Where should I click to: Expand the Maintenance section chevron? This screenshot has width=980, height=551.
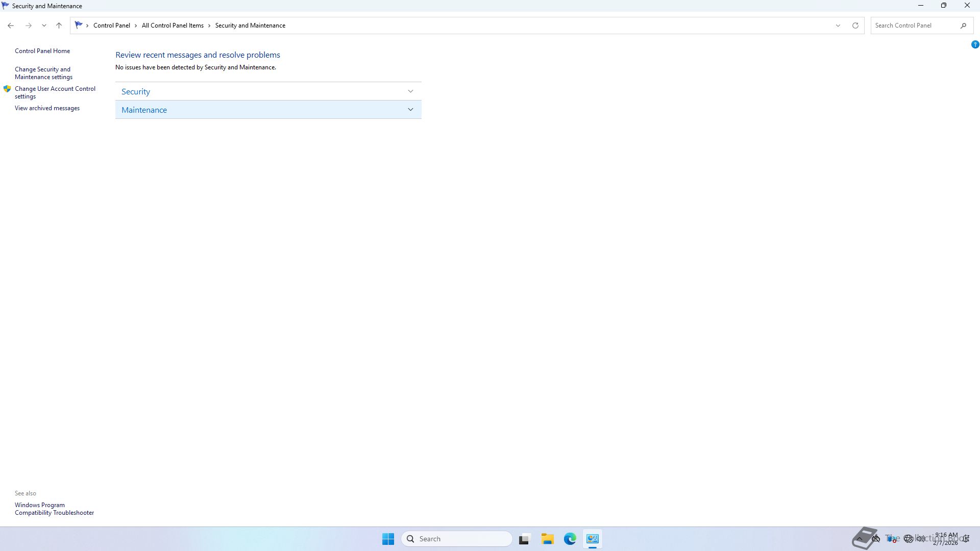(410, 110)
